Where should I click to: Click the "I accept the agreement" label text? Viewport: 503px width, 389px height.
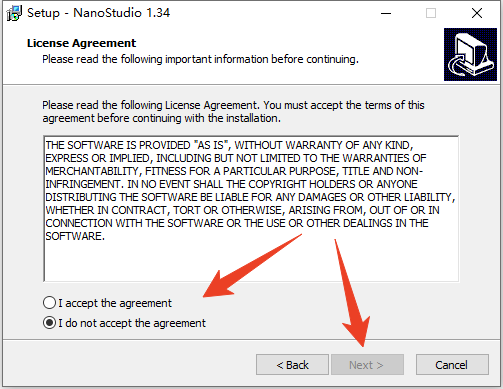click(x=115, y=303)
